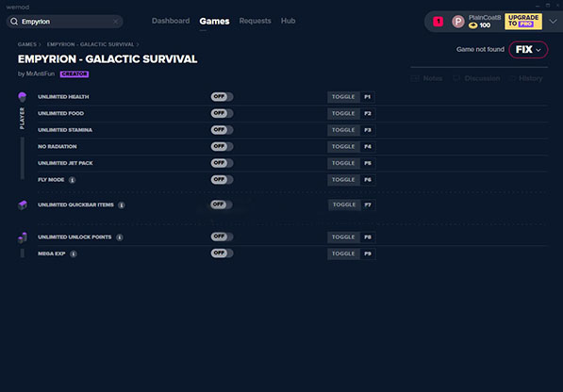563x392 pixels.
Task: Open the red notification badge
Action: coord(439,22)
